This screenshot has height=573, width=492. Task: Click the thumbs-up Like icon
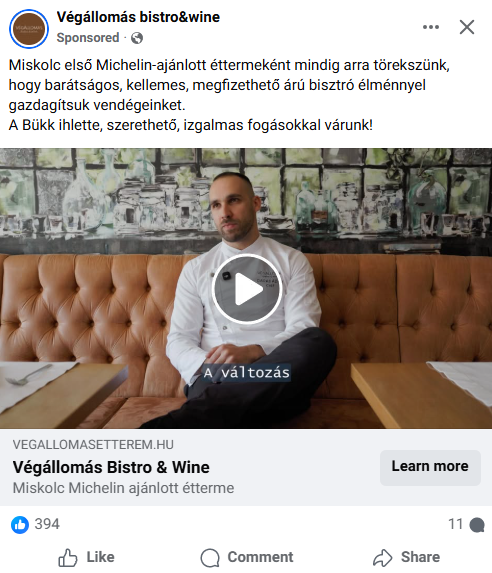(x=68, y=557)
